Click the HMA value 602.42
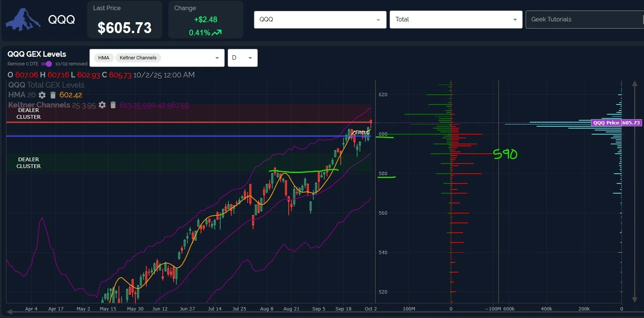The width and height of the screenshot is (644, 318). (x=71, y=95)
